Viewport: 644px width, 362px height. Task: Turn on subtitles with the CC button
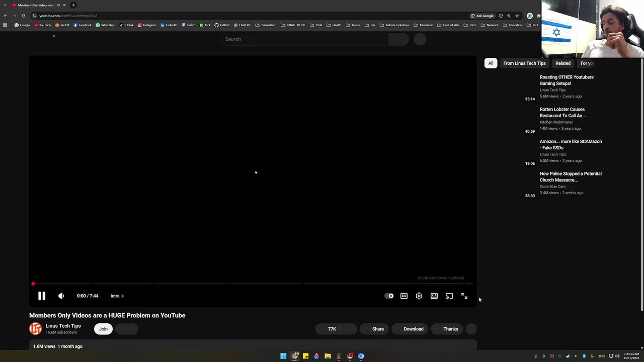tap(404, 296)
